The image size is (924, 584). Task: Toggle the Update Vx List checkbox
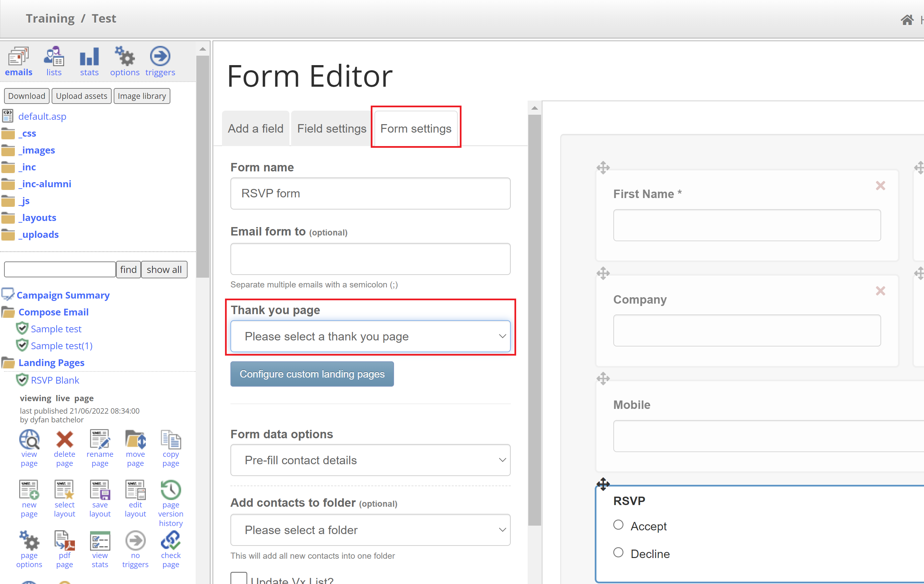pyautogui.click(x=239, y=578)
